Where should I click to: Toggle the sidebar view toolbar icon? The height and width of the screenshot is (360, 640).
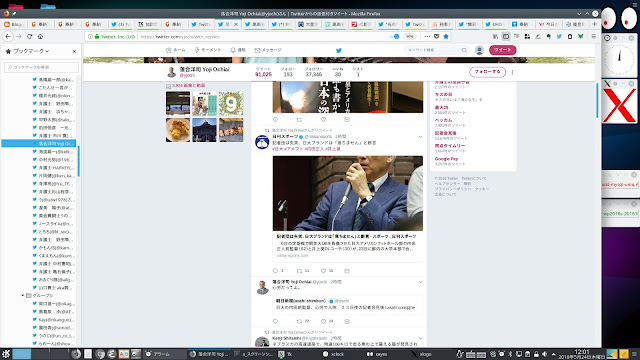click(x=506, y=36)
